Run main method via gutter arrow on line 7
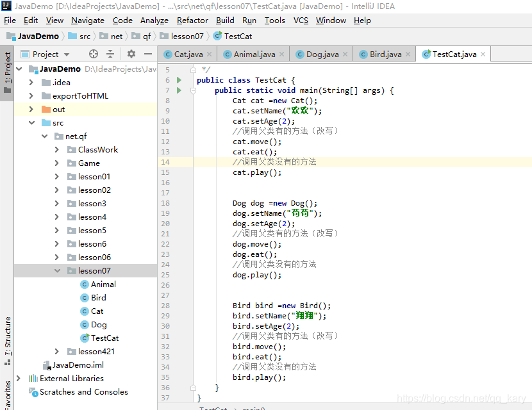The width and height of the screenshot is (532, 410). point(179,90)
